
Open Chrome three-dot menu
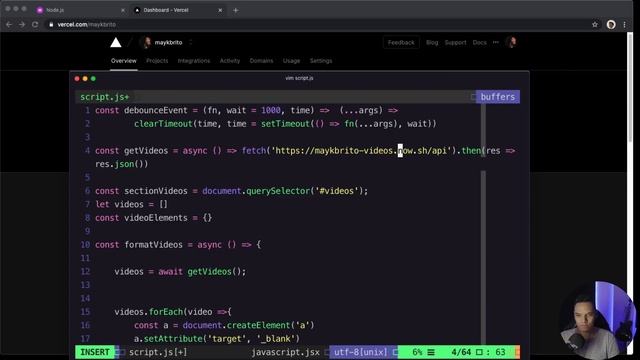coord(624,24)
